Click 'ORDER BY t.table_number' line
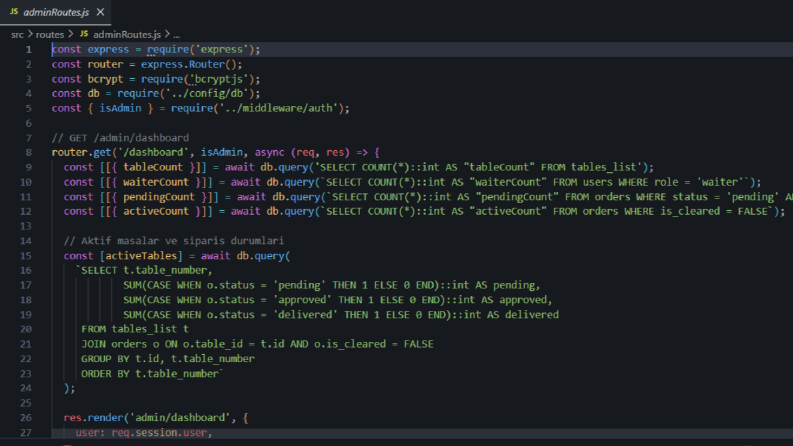 click(x=151, y=374)
